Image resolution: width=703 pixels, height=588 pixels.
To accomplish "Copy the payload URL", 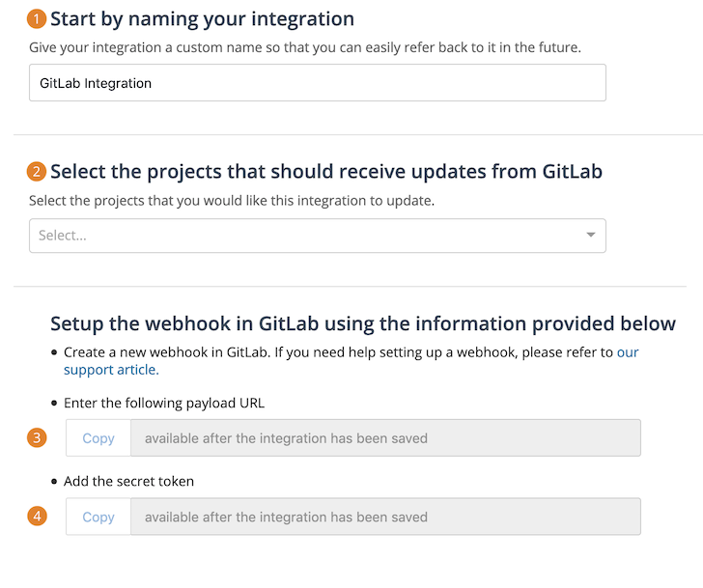I will tap(98, 438).
